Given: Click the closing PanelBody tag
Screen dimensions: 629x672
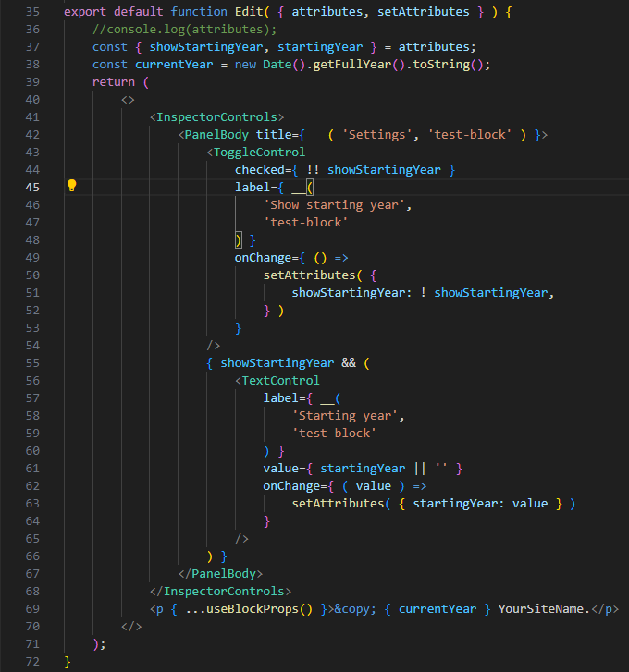Looking at the screenshot, I should point(224,574).
